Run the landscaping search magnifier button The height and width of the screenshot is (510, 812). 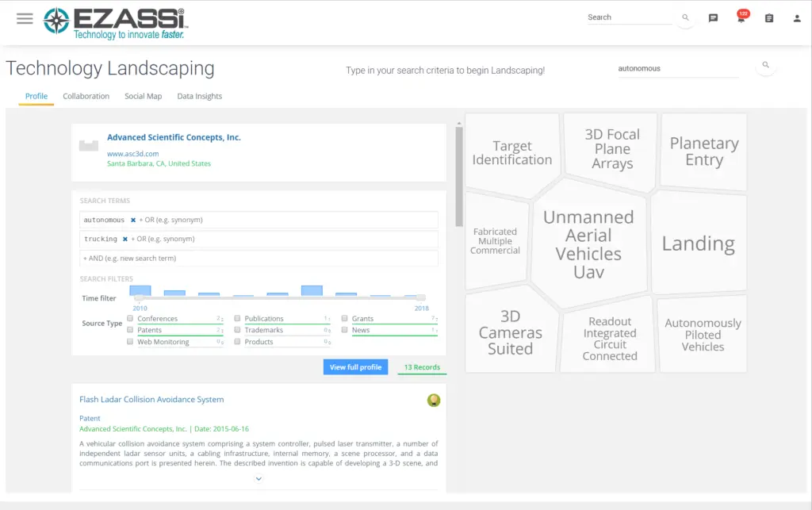765,65
